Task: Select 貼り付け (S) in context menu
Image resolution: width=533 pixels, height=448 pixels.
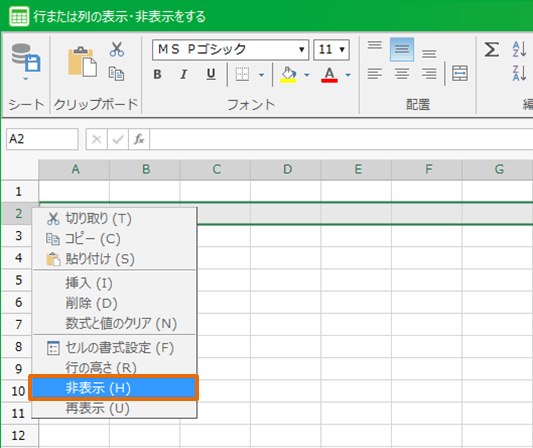Action: [x=115, y=259]
